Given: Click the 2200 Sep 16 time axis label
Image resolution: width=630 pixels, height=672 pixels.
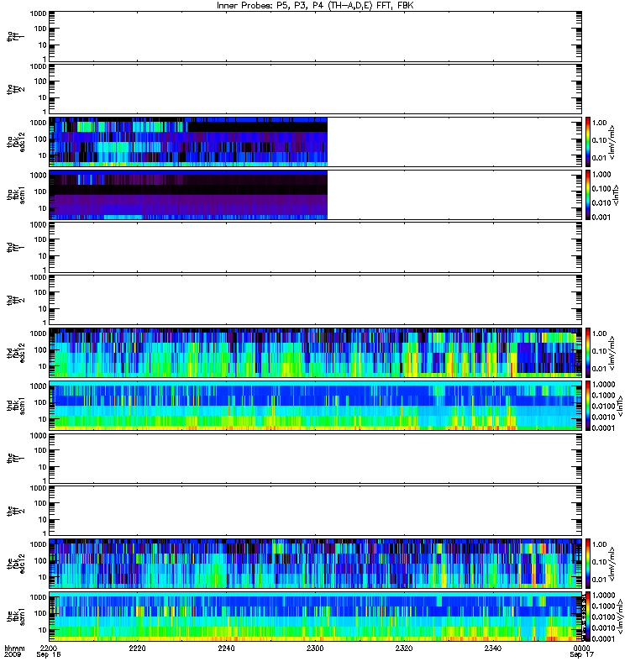Looking at the screenshot, I should 49,651.
